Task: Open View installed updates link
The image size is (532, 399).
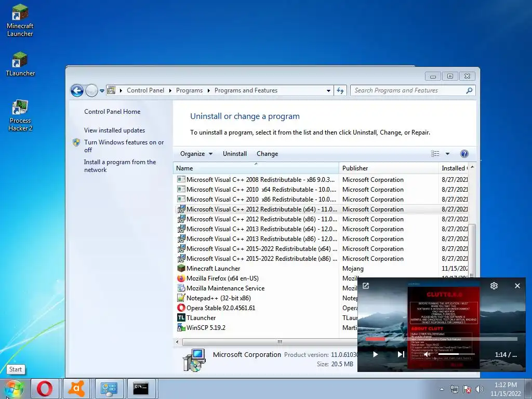Action: point(114,130)
